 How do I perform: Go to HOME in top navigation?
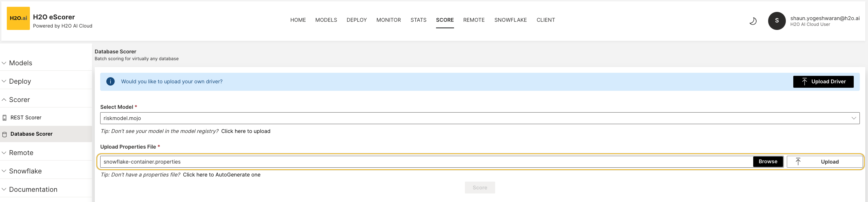point(298,20)
